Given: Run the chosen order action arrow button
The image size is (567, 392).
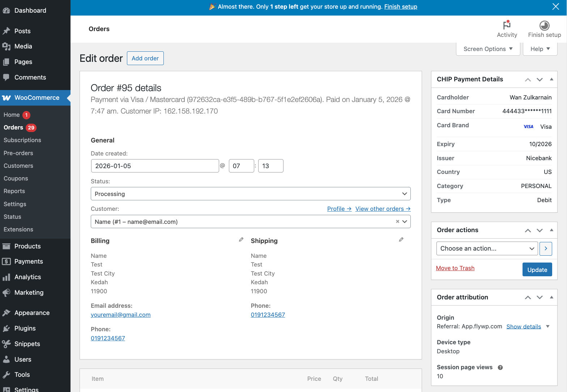Looking at the screenshot, I should click(546, 249).
